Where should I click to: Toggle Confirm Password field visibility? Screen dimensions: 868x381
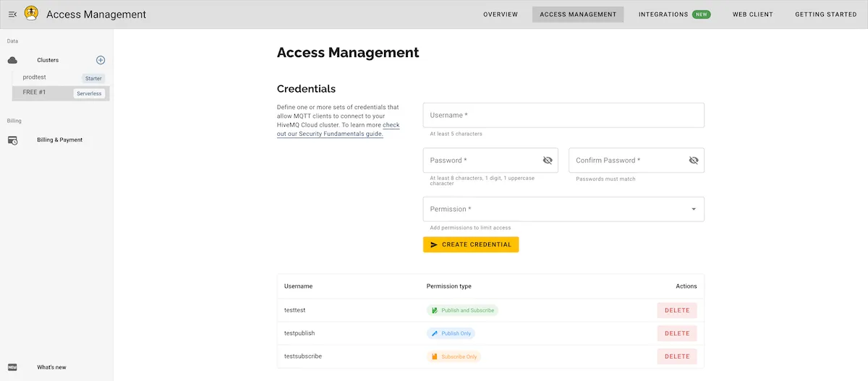[694, 160]
